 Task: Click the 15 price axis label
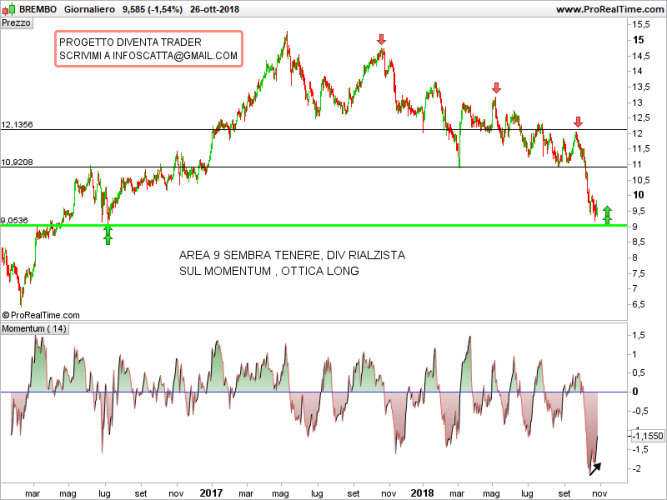click(638, 40)
